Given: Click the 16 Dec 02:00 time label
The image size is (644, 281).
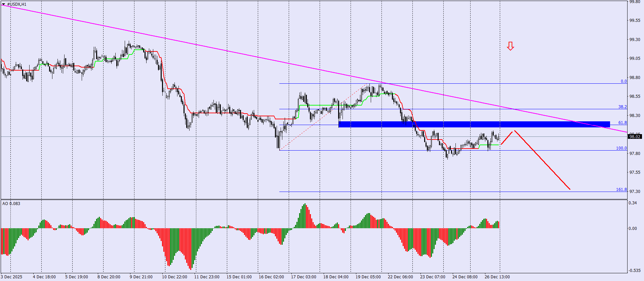Looking at the screenshot, I should (x=271, y=277).
